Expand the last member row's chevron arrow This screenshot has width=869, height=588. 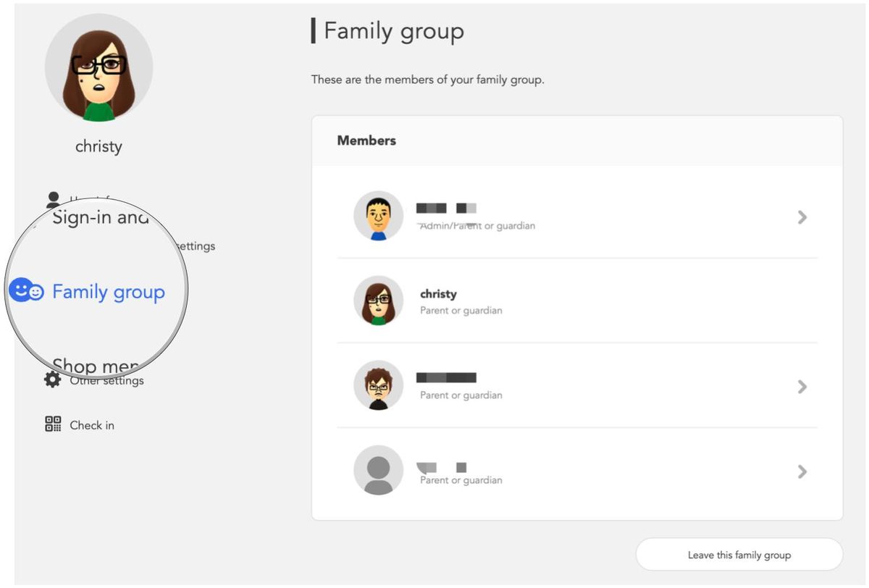pyautogui.click(x=802, y=471)
